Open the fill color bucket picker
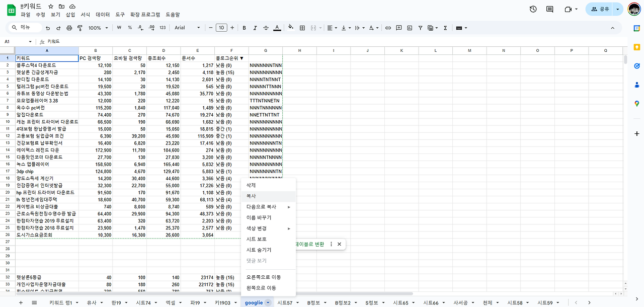Image resolution: width=644 pixels, height=307 pixels. (x=291, y=28)
